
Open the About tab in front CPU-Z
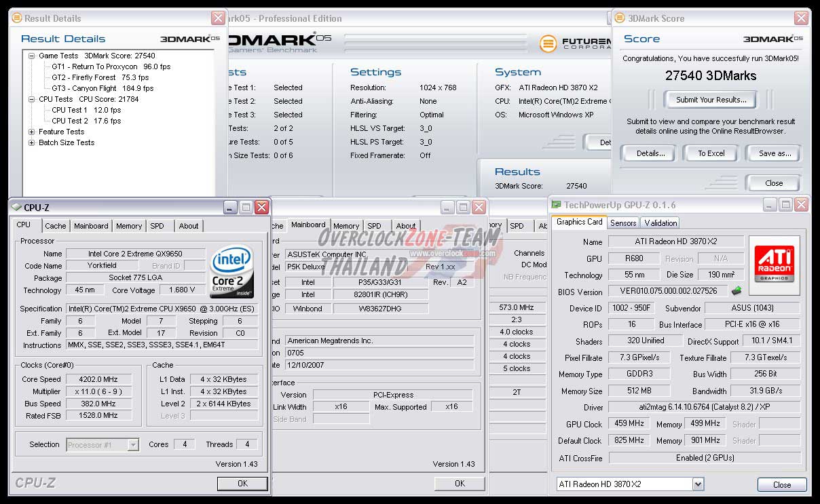(x=189, y=226)
